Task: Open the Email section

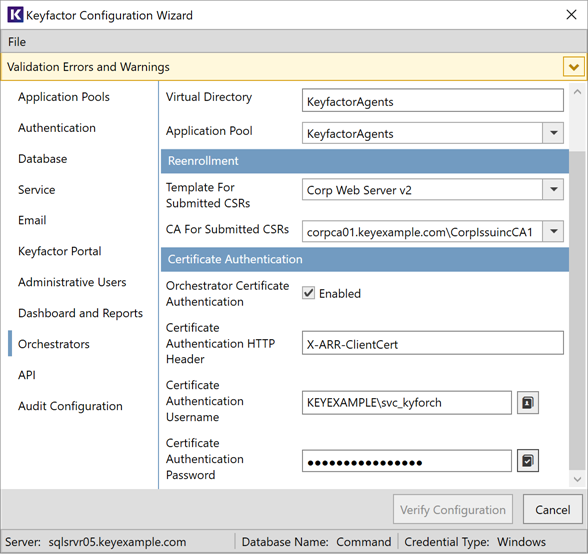Action: tap(32, 220)
